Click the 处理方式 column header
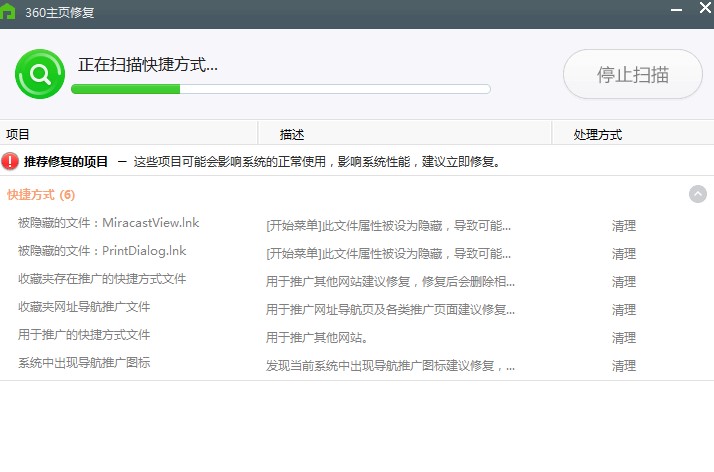 click(633, 134)
